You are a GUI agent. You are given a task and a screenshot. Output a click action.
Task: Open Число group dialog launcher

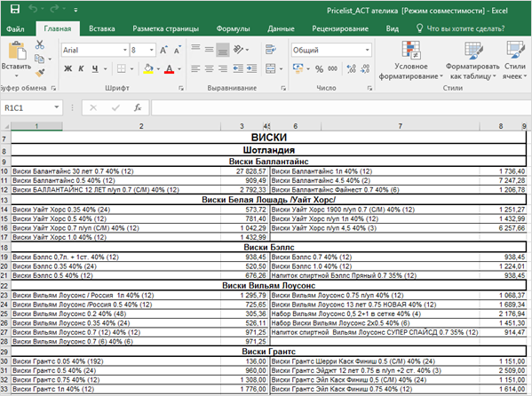[x=369, y=88]
